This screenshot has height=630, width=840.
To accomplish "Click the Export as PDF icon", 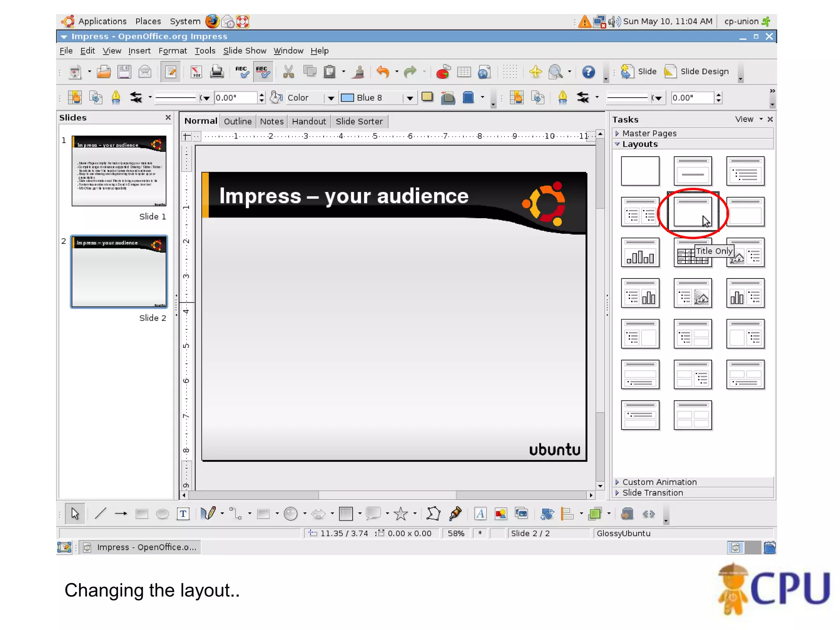I will (196, 72).
